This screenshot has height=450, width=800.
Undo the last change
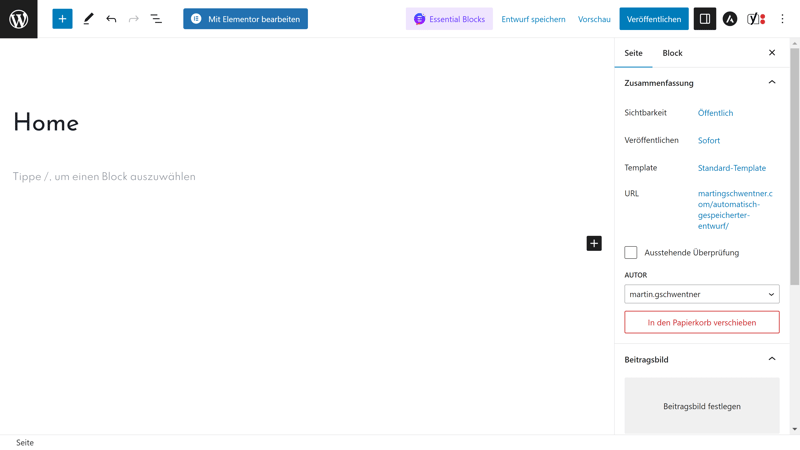point(111,19)
